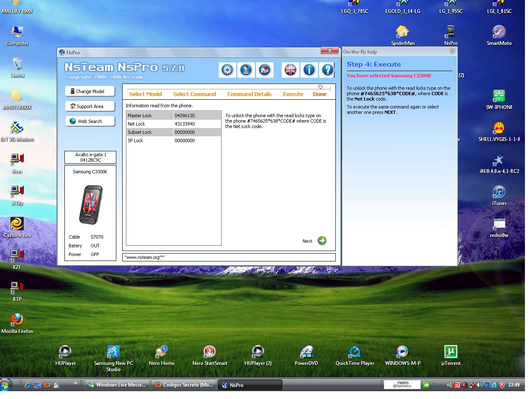The image size is (532, 399).
Task: Open the SHELL.VYGIS-1-1-0 desktop icon
Action: 499,131
